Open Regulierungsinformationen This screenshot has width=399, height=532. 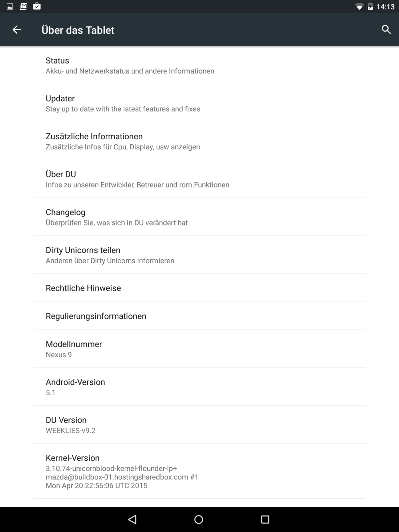tap(199, 316)
